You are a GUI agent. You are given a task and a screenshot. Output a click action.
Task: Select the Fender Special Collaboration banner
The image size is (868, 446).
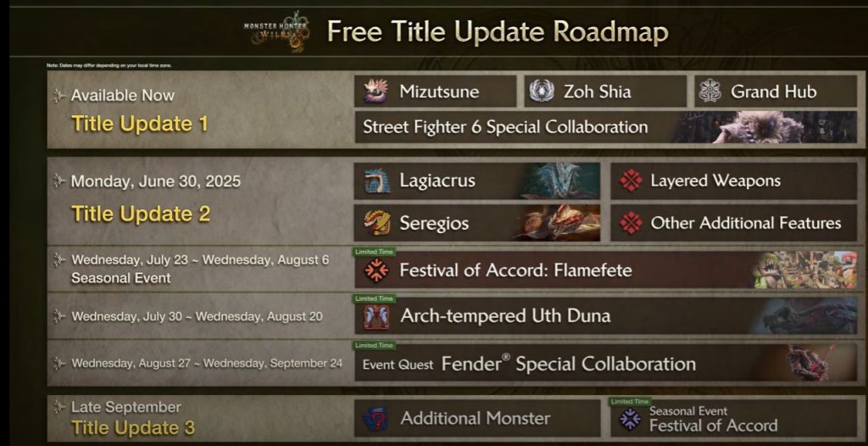point(605,364)
